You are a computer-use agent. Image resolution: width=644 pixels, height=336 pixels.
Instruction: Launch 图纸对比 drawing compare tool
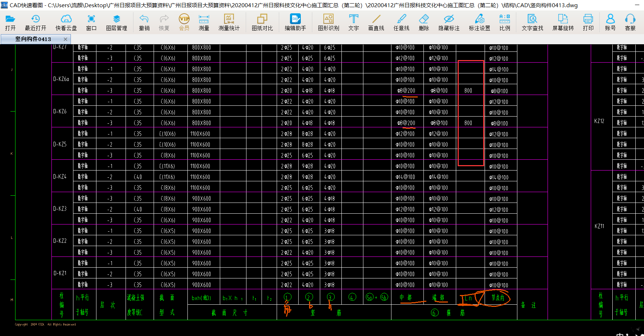(262, 22)
